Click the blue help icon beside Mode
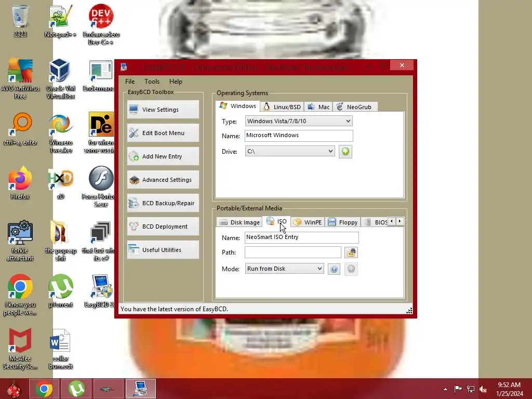Viewport: 532px width, 399px height. [x=334, y=269]
